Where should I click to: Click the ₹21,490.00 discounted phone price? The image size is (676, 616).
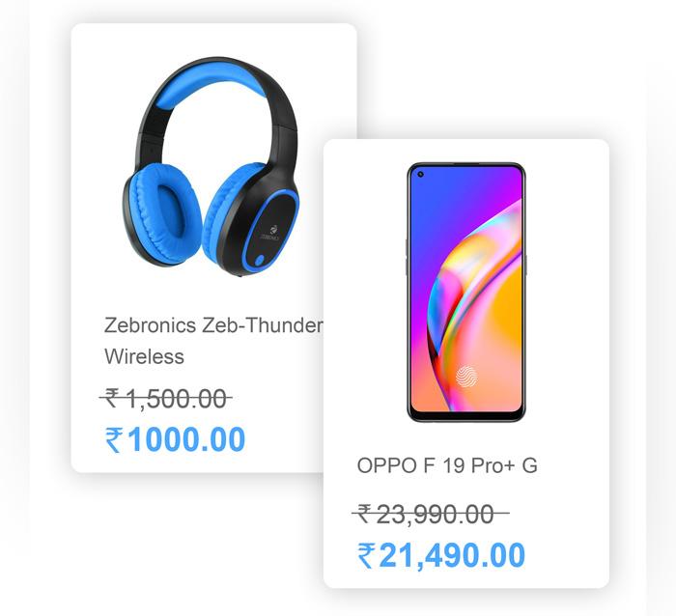(441, 555)
